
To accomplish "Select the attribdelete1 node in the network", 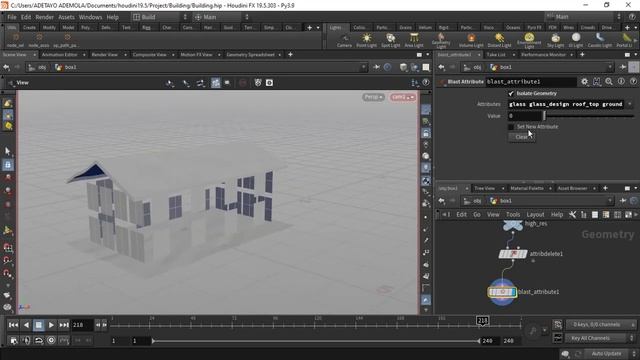I will [x=513, y=254].
